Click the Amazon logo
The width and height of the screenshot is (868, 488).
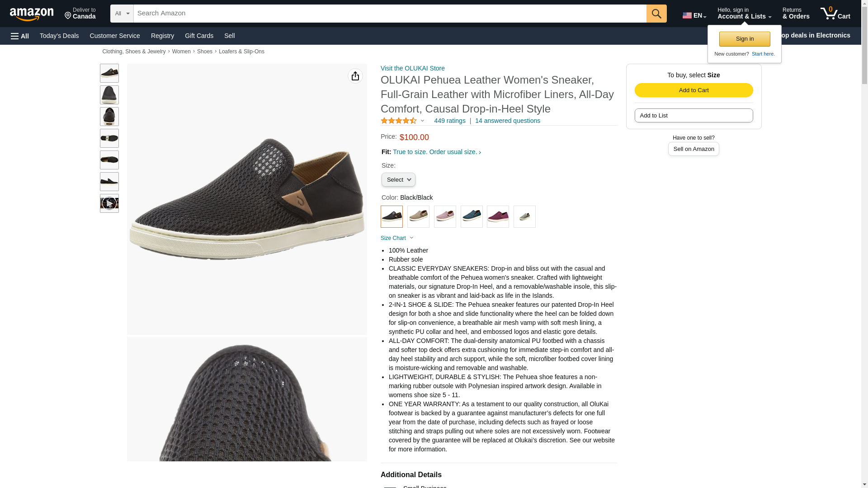(32, 14)
